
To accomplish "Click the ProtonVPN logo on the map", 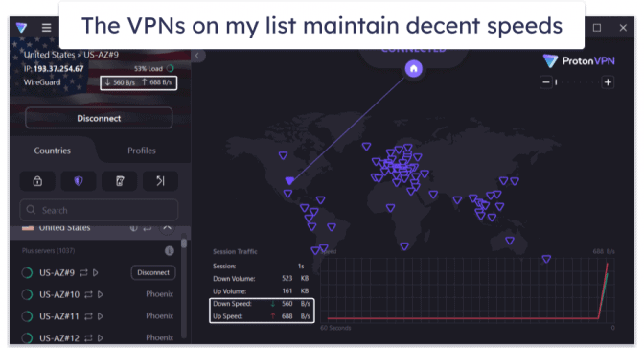I will pos(579,61).
